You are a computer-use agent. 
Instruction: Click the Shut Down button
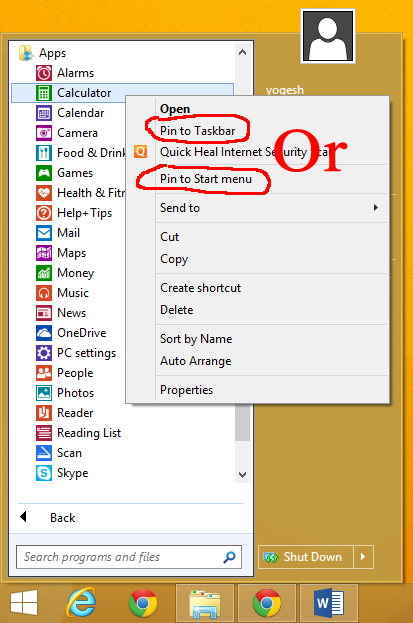306,557
